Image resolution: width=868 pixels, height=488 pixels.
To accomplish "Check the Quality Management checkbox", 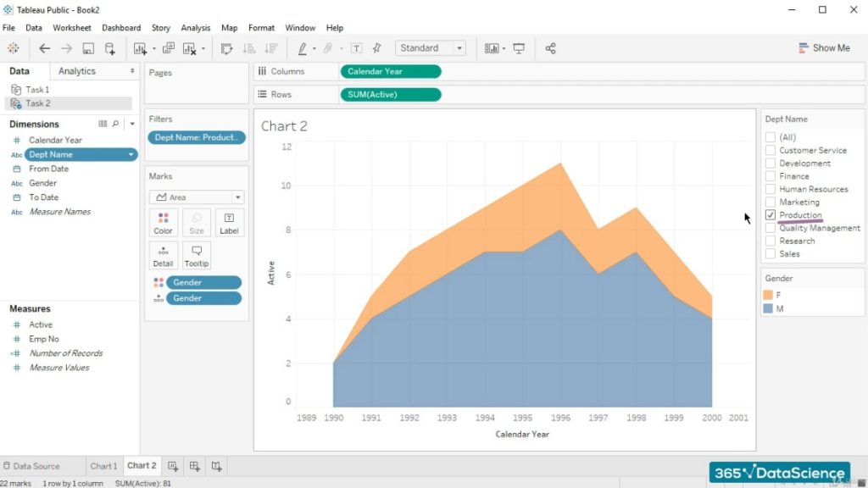I will [x=770, y=228].
